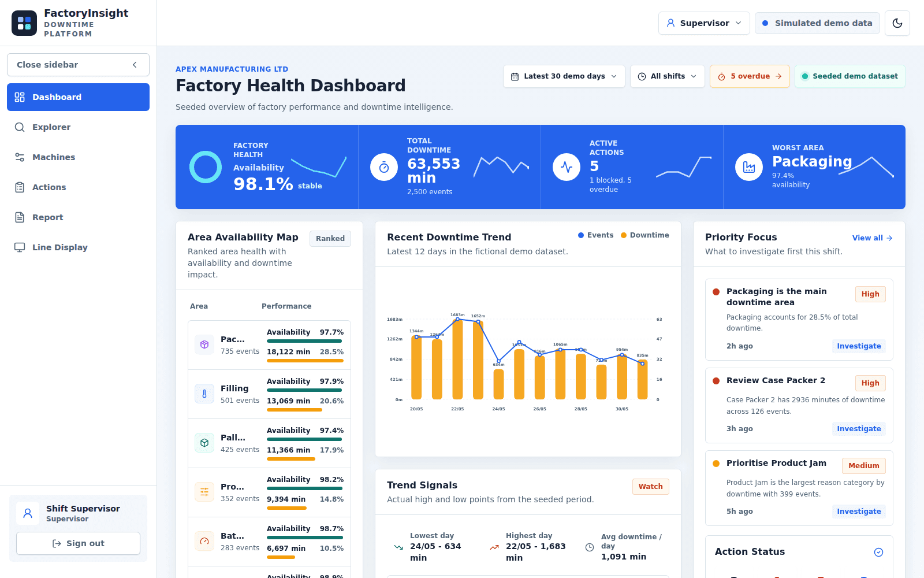This screenshot has width=924, height=578.
Task: Click the Machines sliders icon
Action: [x=20, y=157]
